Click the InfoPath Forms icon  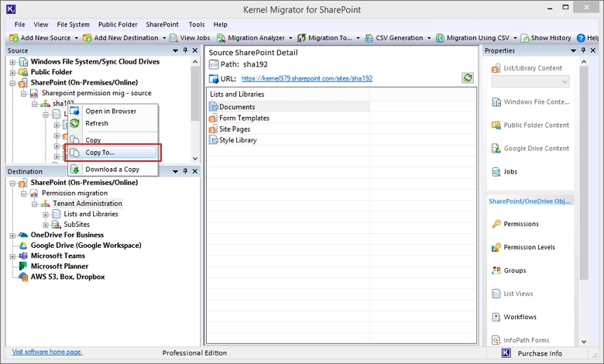tap(496, 340)
